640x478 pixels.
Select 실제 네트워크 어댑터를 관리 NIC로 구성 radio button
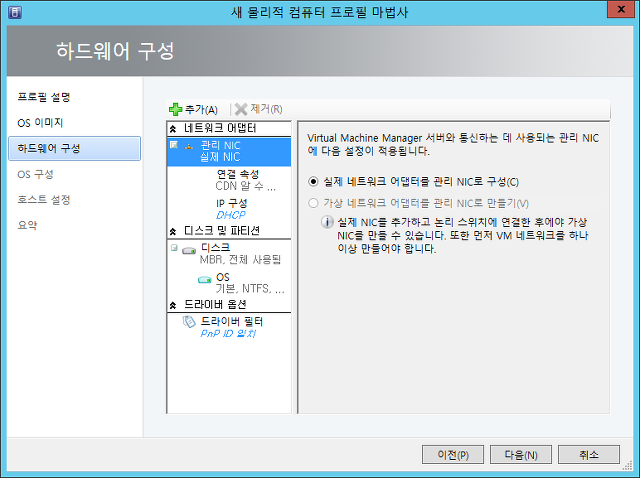pos(313,182)
